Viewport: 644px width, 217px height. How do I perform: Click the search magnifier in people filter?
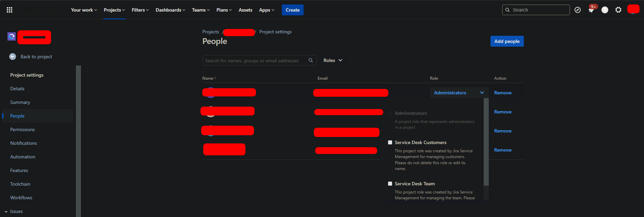click(311, 60)
